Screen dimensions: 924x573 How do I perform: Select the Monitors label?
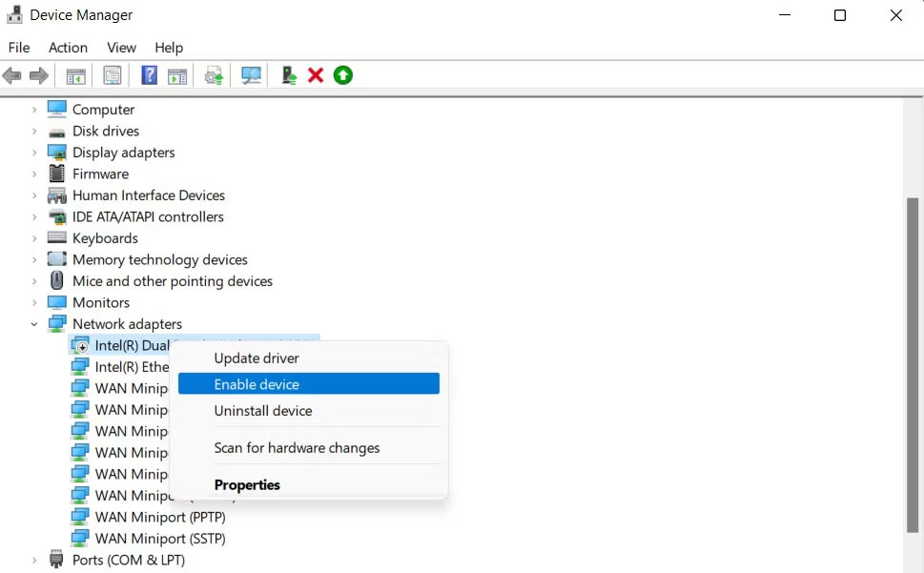(101, 302)
